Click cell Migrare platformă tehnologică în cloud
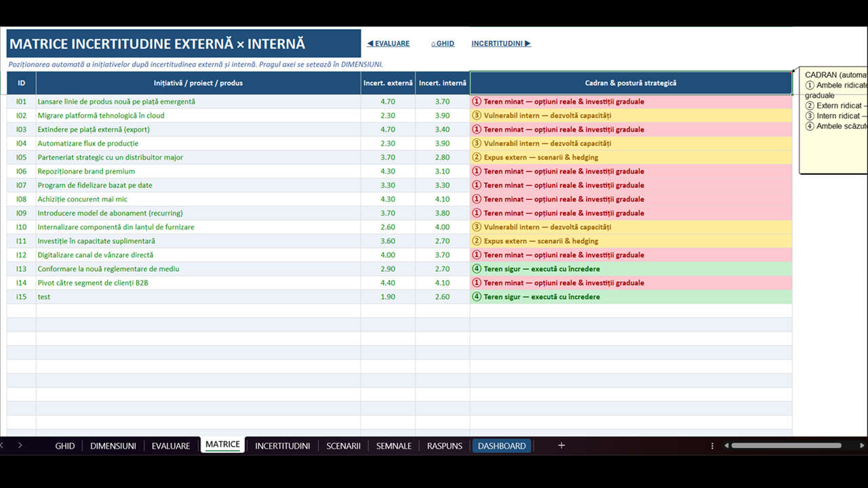The width and height of the screenshot is (868, 488). (x=199, y=115)
